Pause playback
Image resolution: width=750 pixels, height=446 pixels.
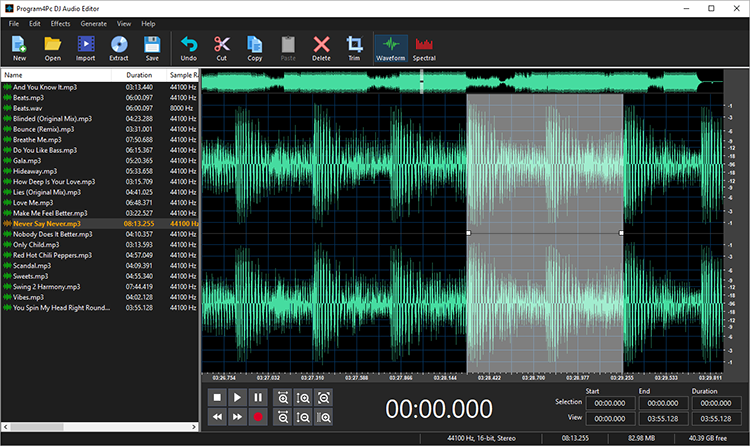pos(258,397)
